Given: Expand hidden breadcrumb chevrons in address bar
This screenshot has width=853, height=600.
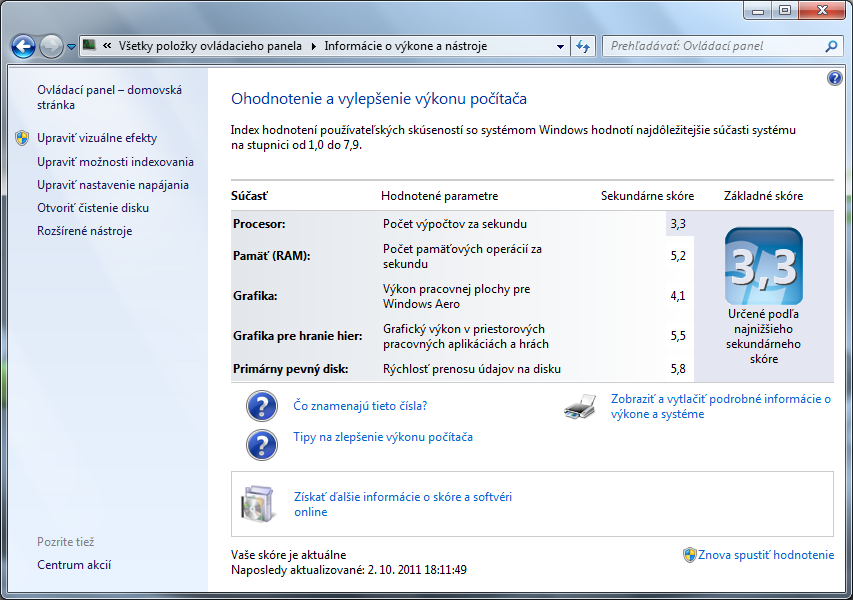Looking at the screenshot, I should [107, 46].
